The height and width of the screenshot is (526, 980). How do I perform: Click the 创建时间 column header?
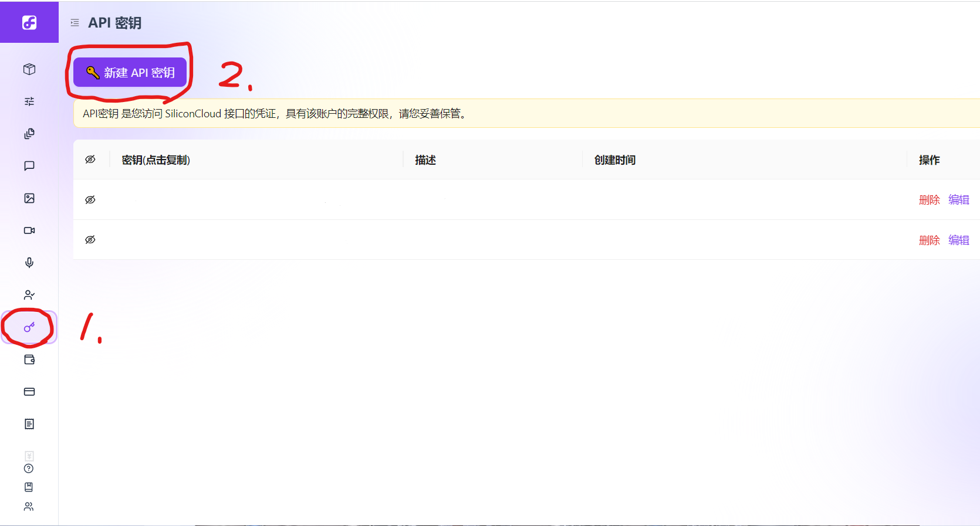tap(615, 160)
